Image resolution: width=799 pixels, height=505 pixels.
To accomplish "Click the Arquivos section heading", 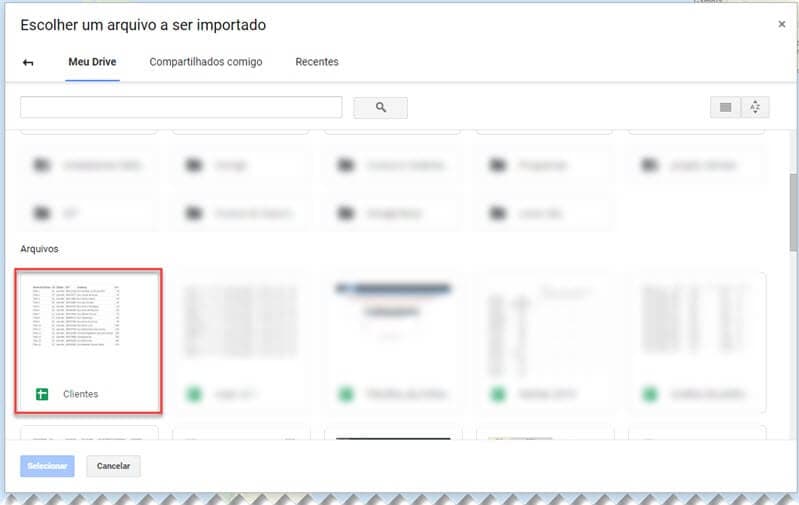I will 39,249.
